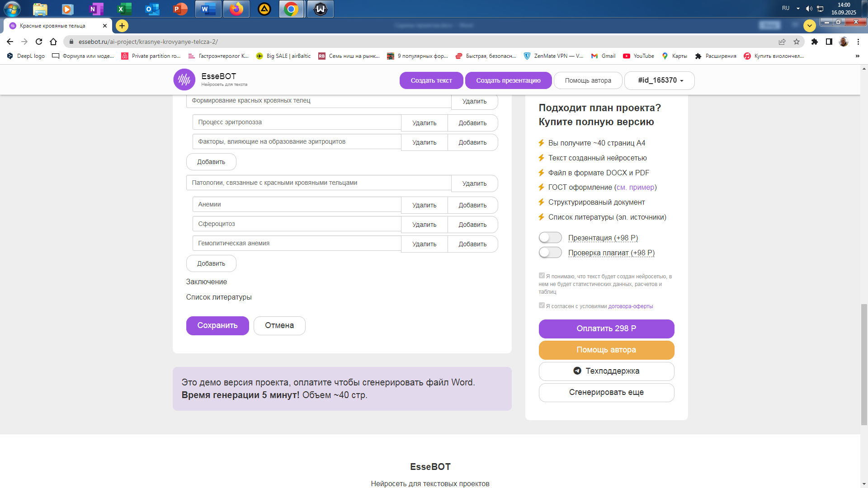Click the Оплатить 298 Р button
868x488 pixels.
click(606, 328)
